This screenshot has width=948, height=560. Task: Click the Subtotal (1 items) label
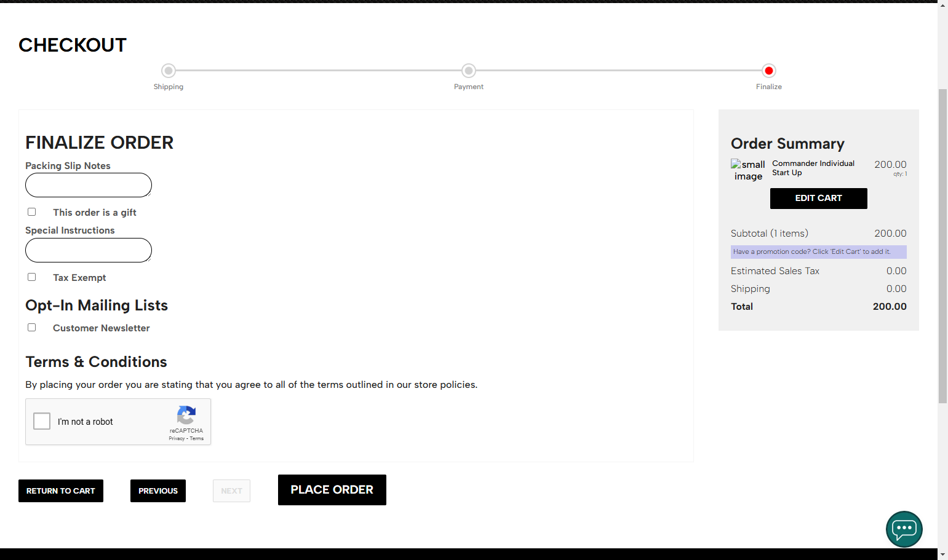770,234
